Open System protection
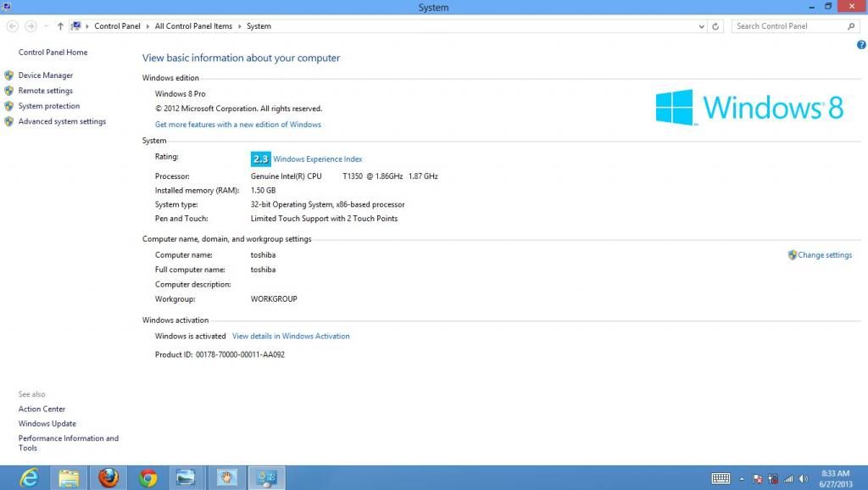Image resolution: width=868 pixels, height=490 pixels. coord(49,106)
